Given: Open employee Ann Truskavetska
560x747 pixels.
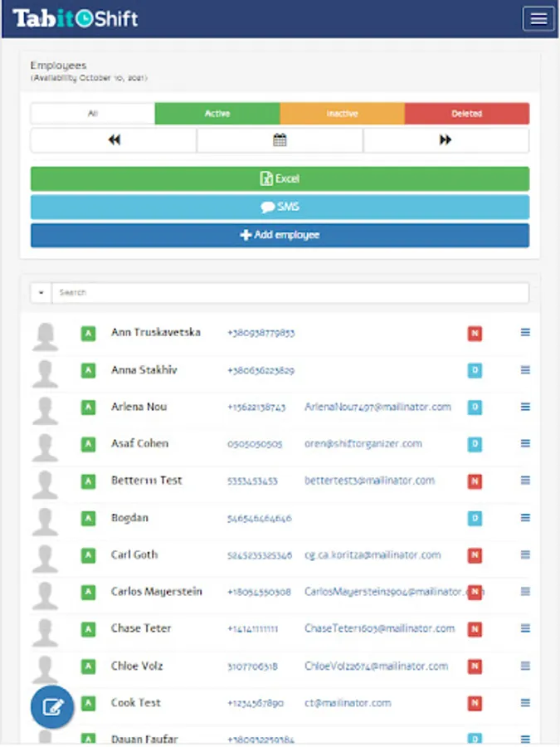Looking at the screenshot, I should pos(156,332).
